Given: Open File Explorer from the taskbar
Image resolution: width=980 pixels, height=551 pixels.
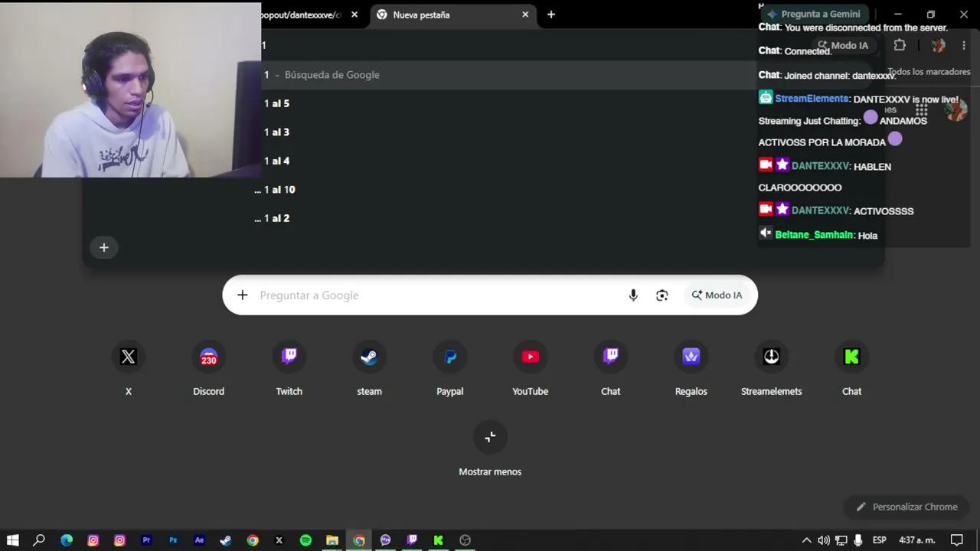Looking at the screenshot, I should click(x=332, y=540).
